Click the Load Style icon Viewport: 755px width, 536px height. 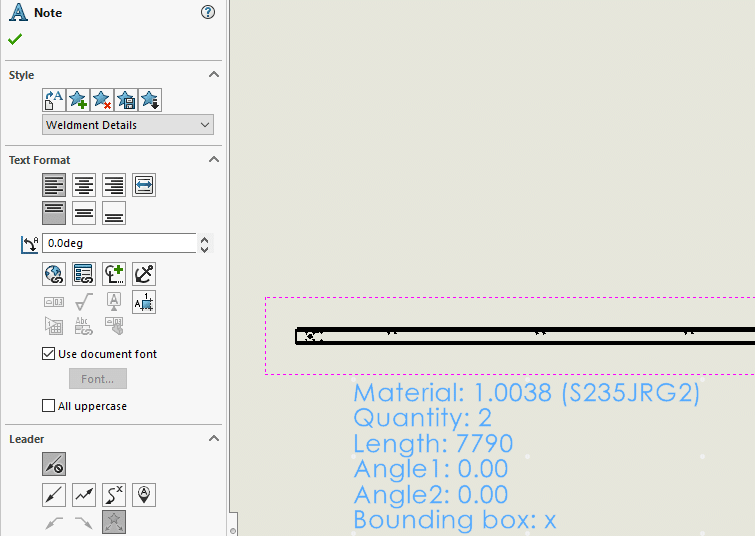click(x=150, y=99)
